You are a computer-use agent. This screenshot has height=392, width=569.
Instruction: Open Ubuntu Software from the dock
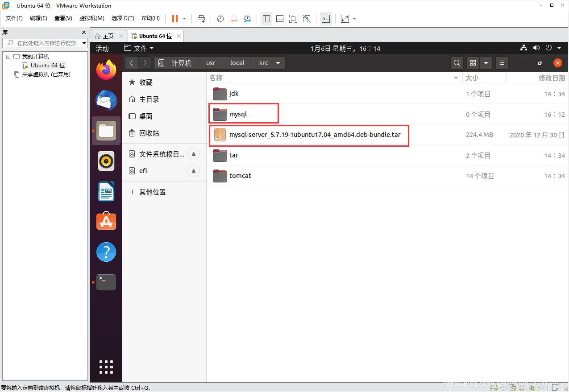(x=106, y=222)
